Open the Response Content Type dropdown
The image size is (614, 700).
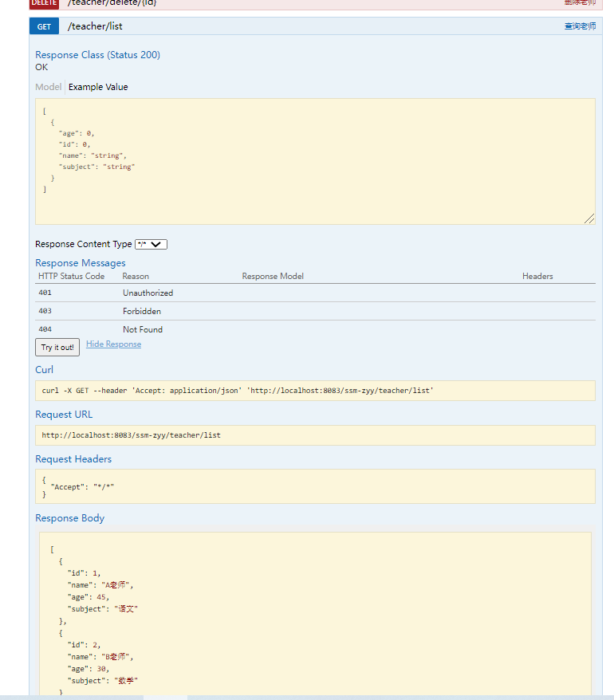tap(151, 244)
